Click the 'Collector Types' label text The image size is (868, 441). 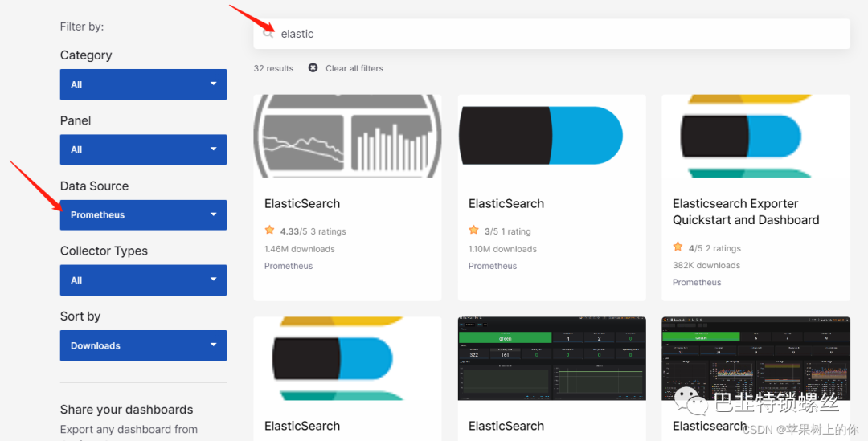(x=104, y=251)
